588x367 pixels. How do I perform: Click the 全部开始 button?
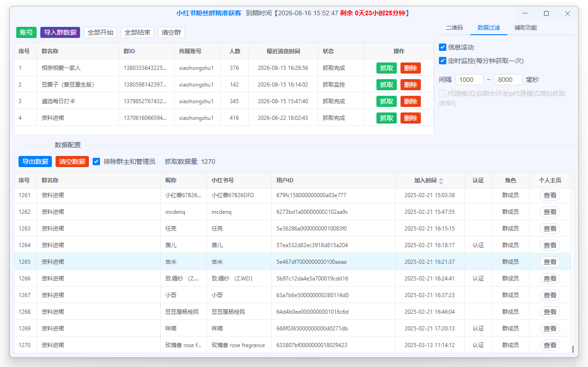click(x=100, y=32)
